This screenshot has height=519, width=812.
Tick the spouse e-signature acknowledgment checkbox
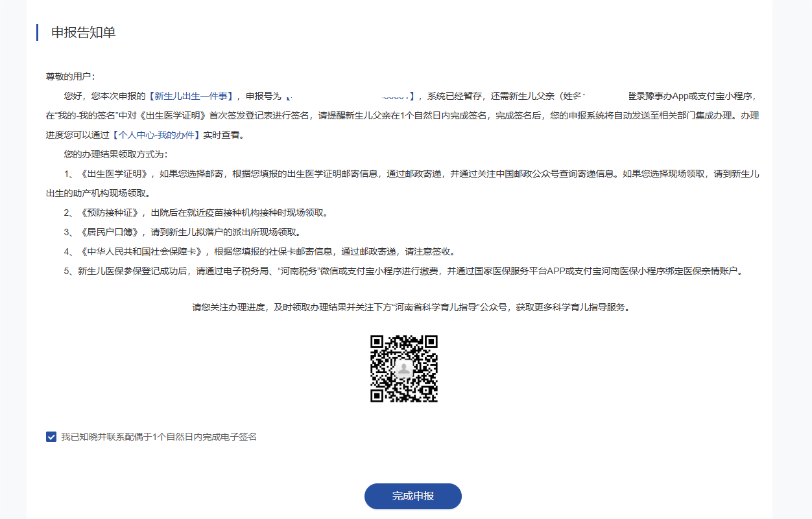(x=51, y=437)
